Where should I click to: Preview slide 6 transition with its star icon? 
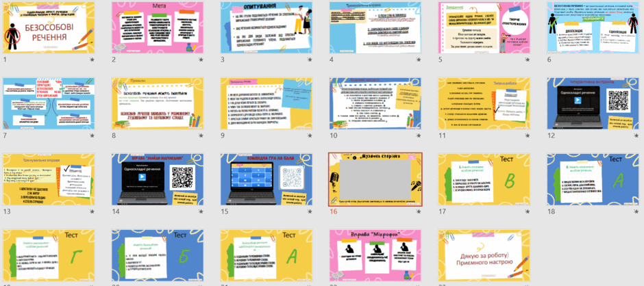pos(636,60)
